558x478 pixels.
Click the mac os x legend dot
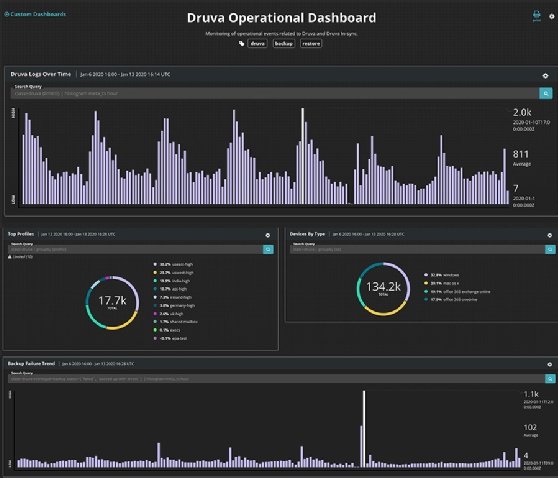pyautogui.click(x=426, y=283)
